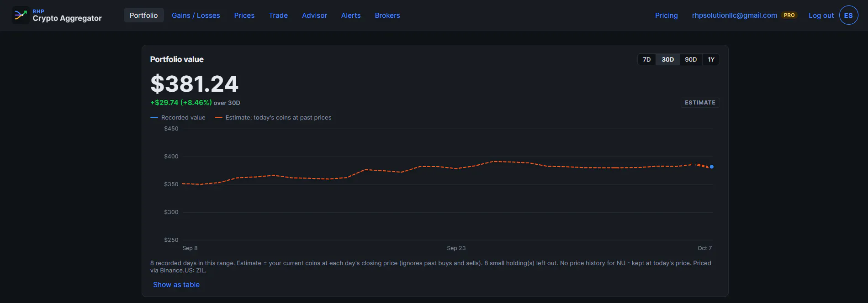Click the blue recorded value data point
The width and height of the screenshot is (868, 303).
tap(712, 167)
